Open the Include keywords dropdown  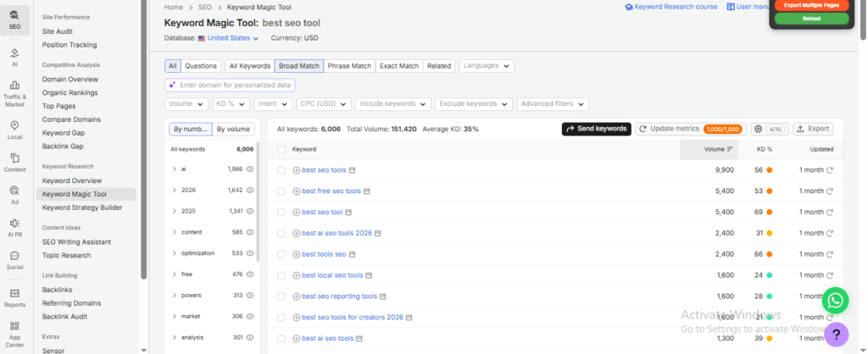393,104
